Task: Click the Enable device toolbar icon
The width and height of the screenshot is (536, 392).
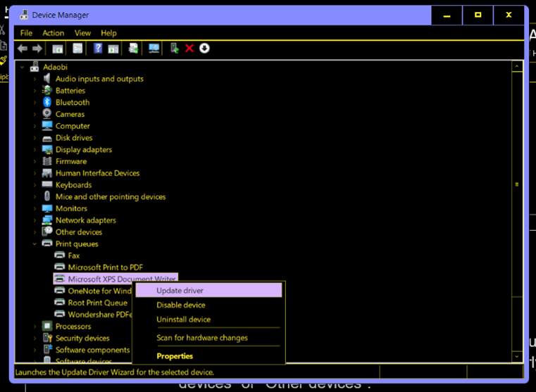Action: (x=175, y=49)
